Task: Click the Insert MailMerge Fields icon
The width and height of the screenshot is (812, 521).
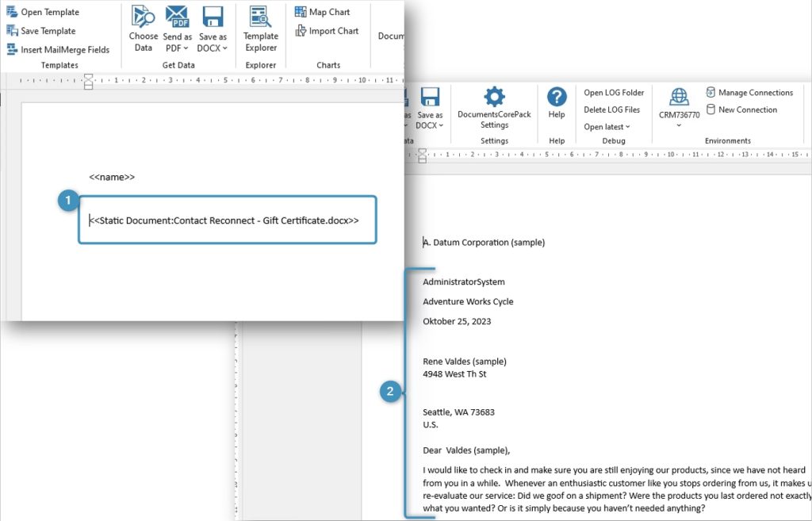Action: click(12, 49)
